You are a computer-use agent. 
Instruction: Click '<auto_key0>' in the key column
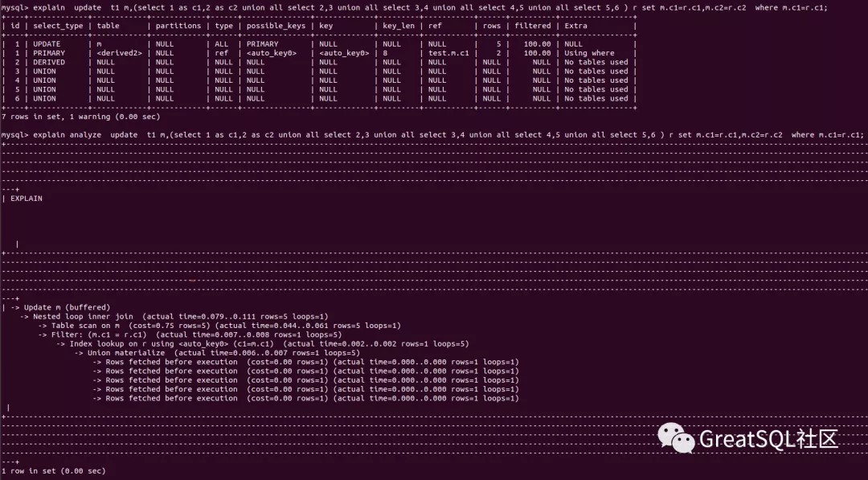(344, 53)
